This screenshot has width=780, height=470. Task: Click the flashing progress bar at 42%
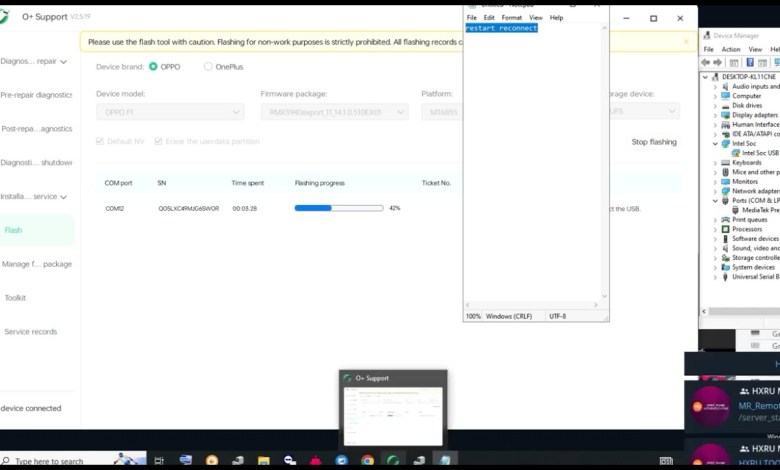tap(339, 208)
